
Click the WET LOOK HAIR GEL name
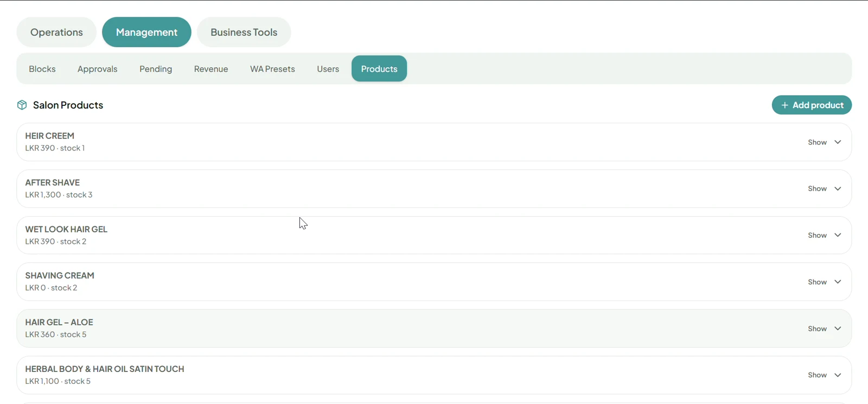pyautogui.click(x=66, y=229)
